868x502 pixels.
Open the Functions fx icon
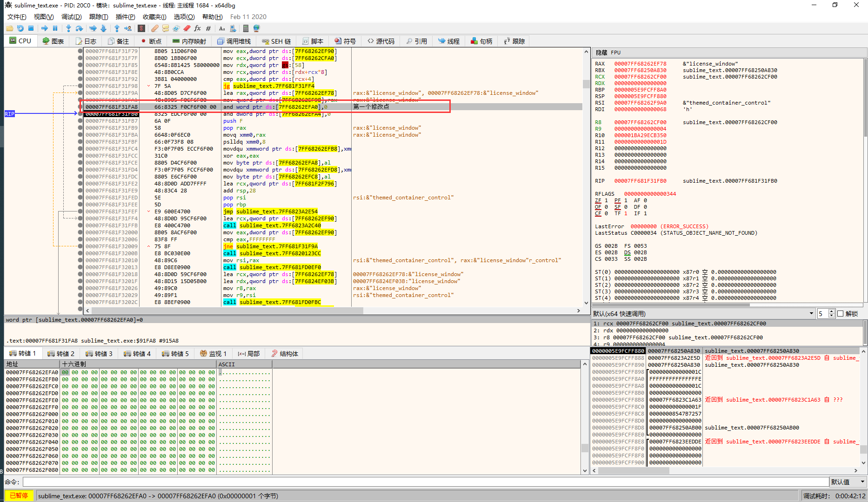click(198, 28)
